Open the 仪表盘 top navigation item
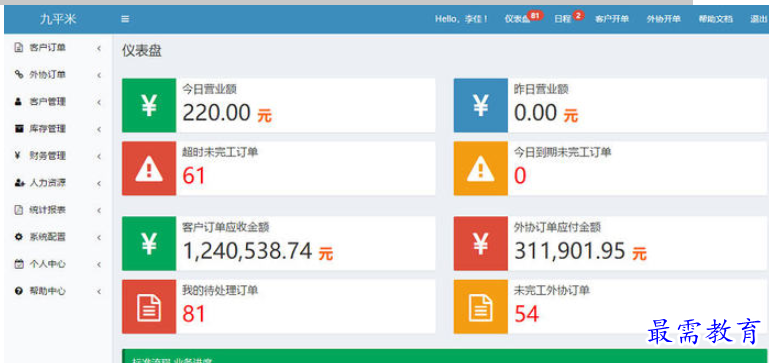This screenshot has width=769, height=363. tap(517, 19)
